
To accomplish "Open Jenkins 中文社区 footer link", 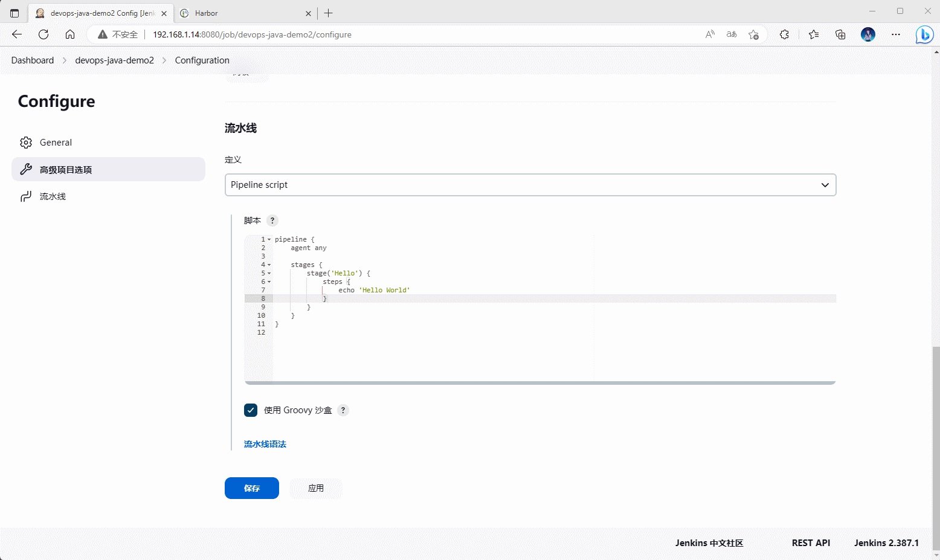I will pos(709,543).
